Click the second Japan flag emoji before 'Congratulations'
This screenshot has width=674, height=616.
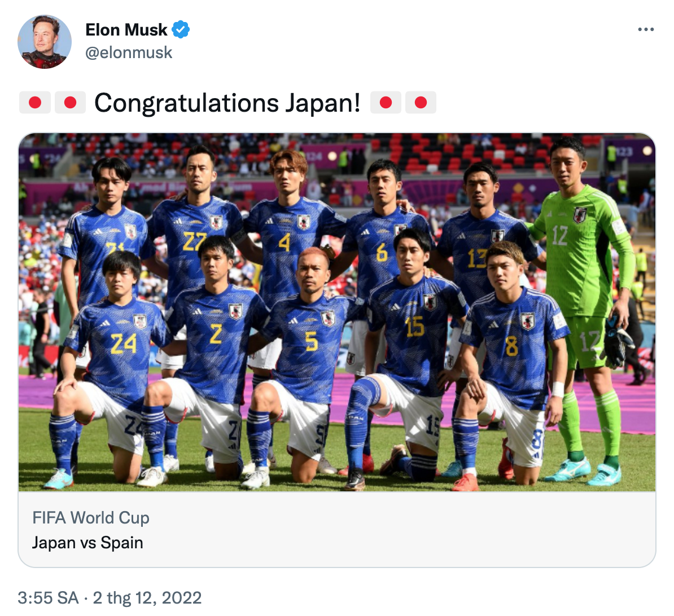[x=70, y=102]
